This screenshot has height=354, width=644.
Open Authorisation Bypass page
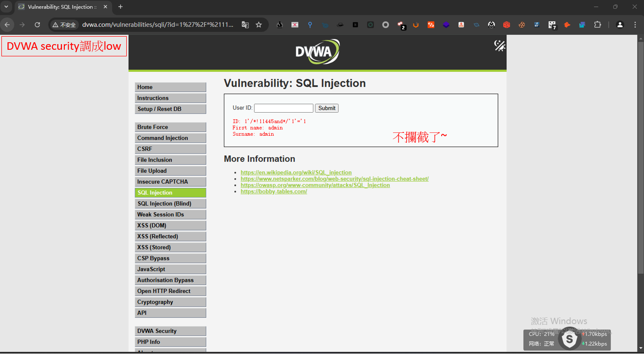pyautogui.click(x=170, y=280)
